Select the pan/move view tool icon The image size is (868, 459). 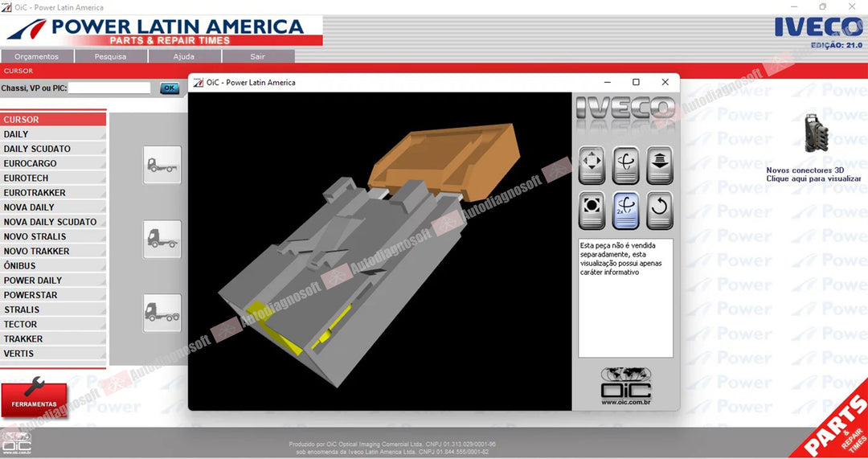[x=592, y=165]
